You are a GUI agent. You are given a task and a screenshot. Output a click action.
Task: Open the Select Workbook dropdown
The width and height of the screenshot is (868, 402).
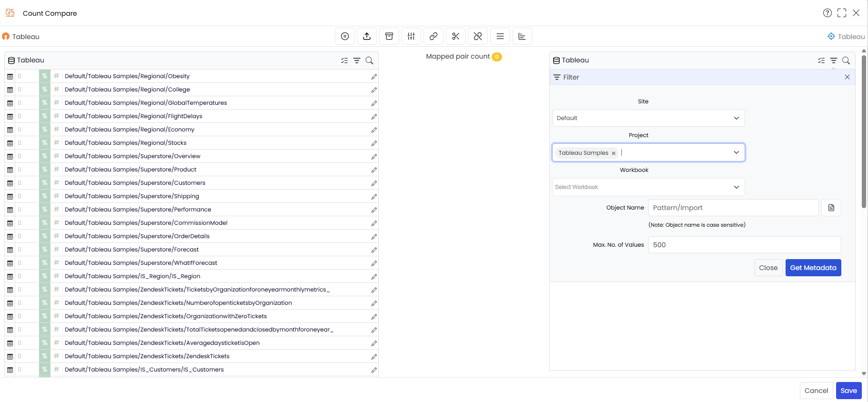click(x=648, y=187)
